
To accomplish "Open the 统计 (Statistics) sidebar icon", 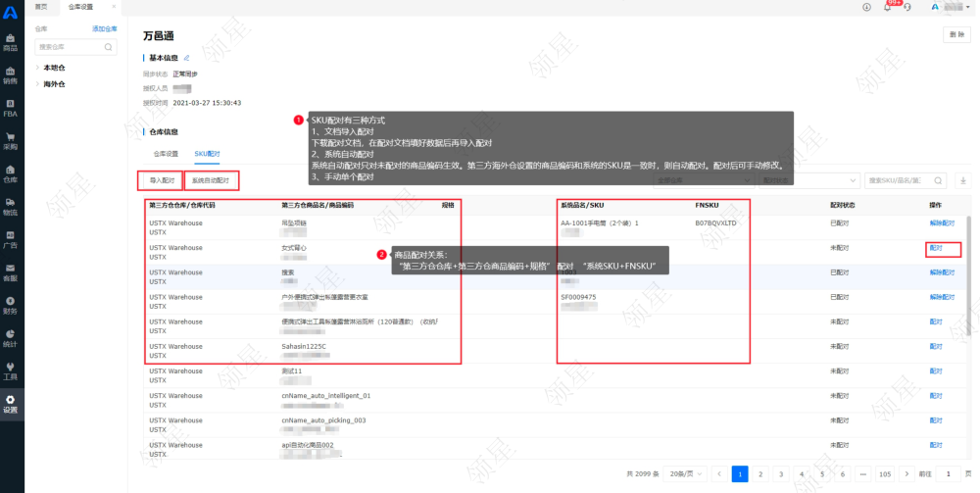I will [11, 339].
